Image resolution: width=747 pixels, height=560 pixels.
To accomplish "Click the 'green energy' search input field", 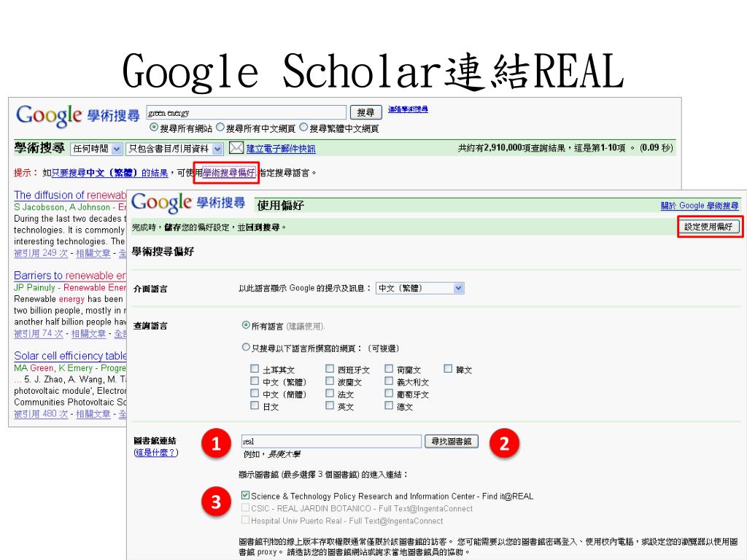I will tap(247, 112).
